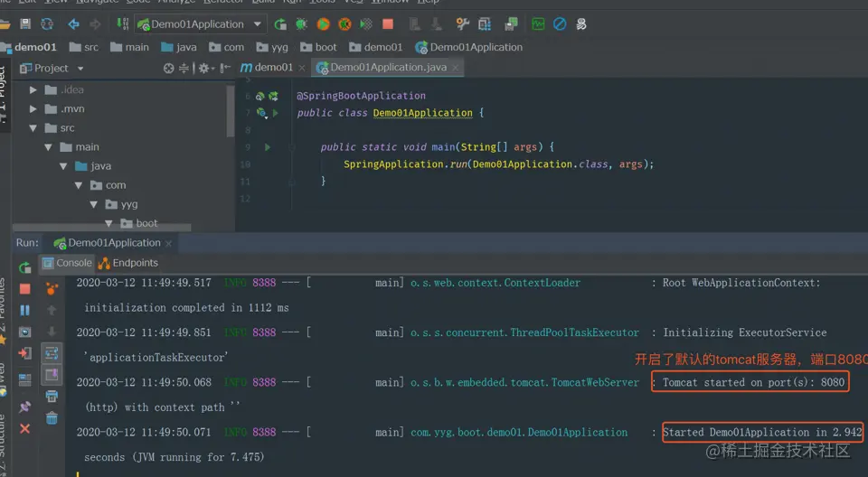Close the Demo01Application run tab
The height and width of the screenshot is (477, 868).
pos(168,244)
